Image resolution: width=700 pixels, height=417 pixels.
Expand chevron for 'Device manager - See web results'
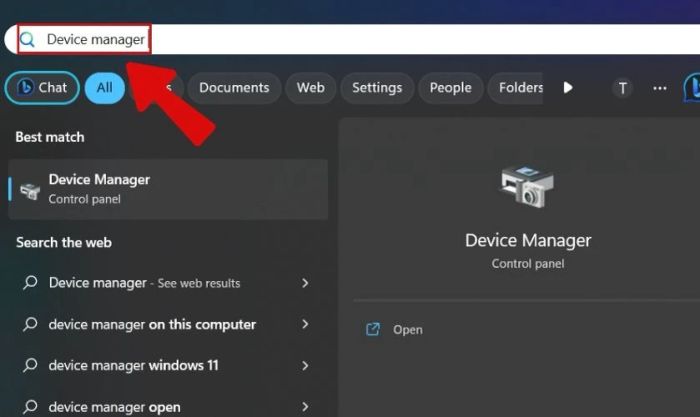click(x=305, y=283)
